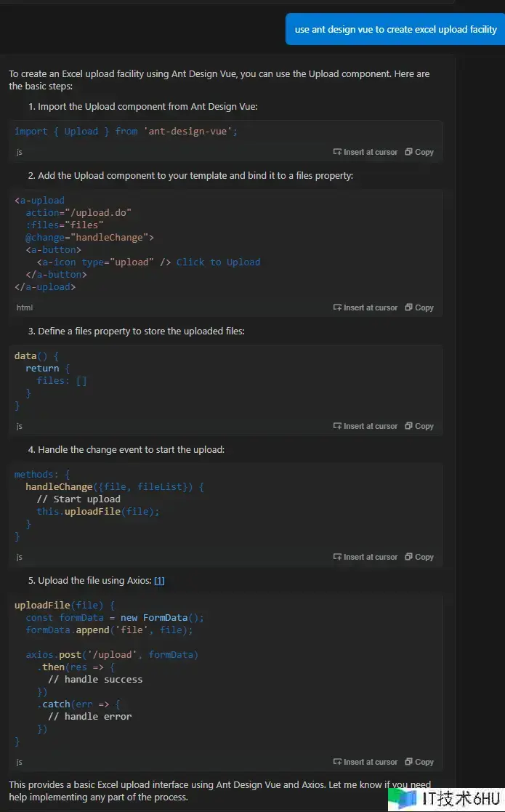Image resolution: width=505 pixels, height=812 pixels.
Task: Copy the data() return files code
Action: [419, 426]
